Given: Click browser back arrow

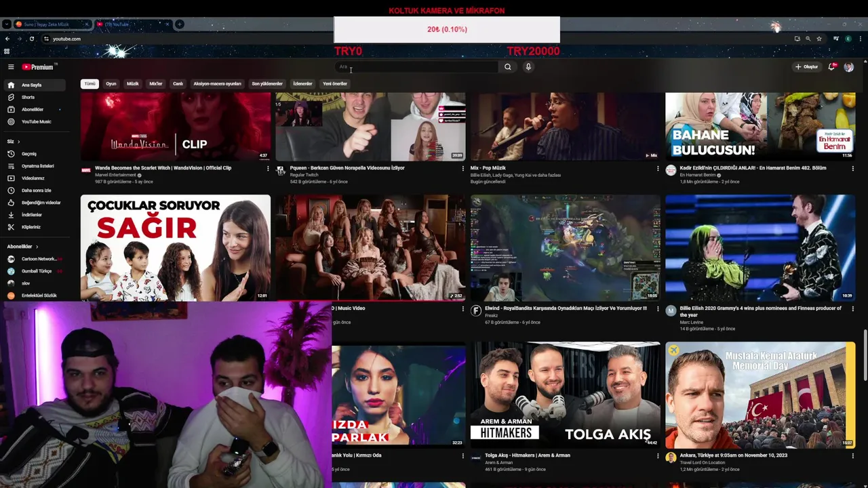Looking at the screenshot, I should click(x=7, y=39).
